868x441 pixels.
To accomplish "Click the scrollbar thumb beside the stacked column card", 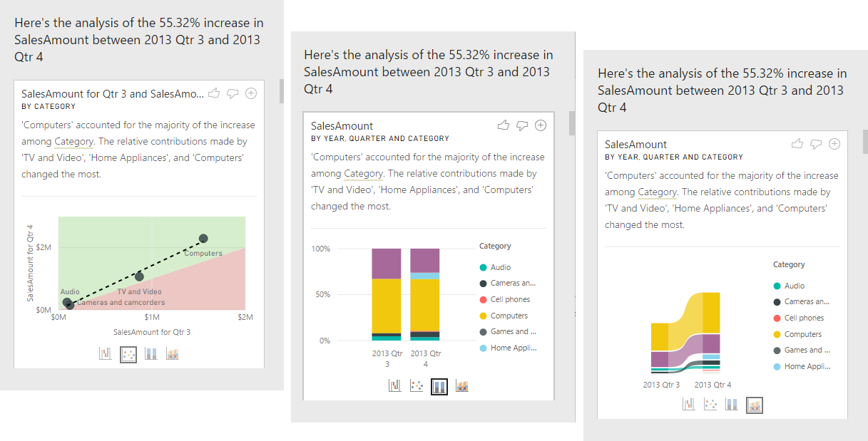I will [572, 123].
